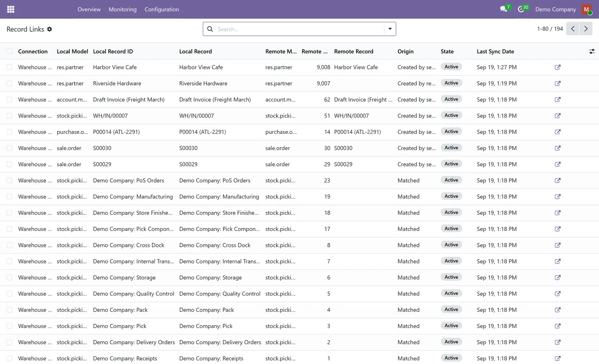Viewport: 599px width, 364px height.
Task: Sort by Local Record ID column
Action: (x=113, y=51)
